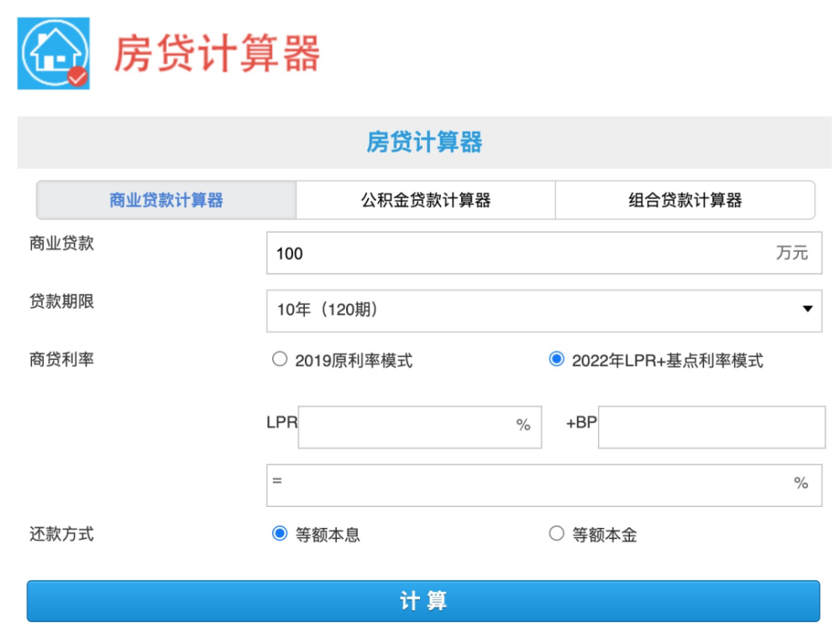Select the 2022年LPR+基点利率模式 option

[x=556, y=358]
